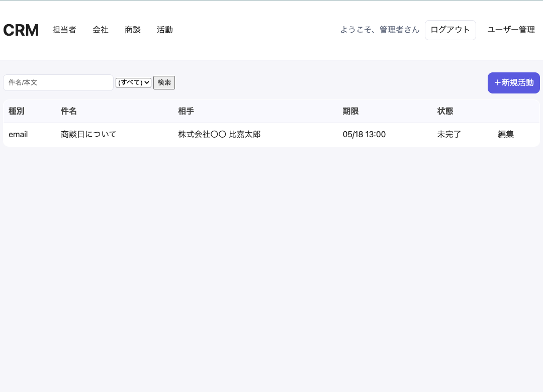Click the 状態 column header
Screen dimensions: 543x392
click(x=445, y=111)
